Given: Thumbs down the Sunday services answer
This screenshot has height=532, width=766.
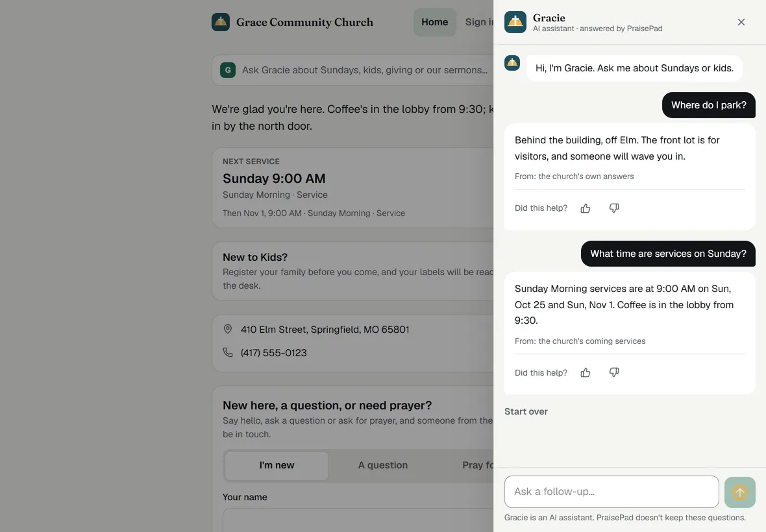Looking at the screenshot, I should pyautogui.click(x=614, y=373).
